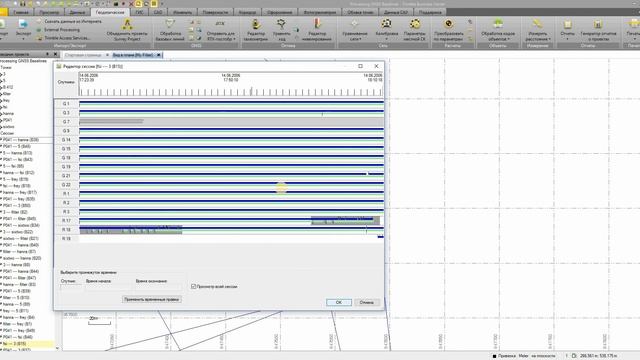Click the start time input field

[109, 287]
